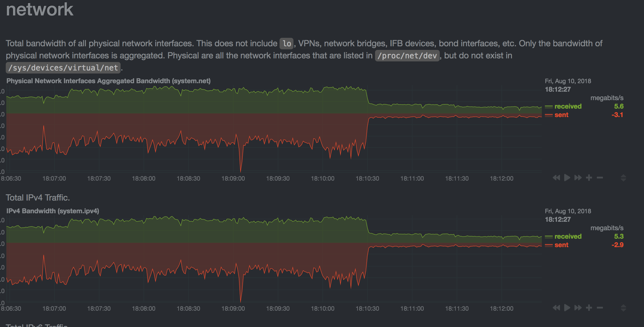Click the system.net legend date Fri, Aug 10, 2018
This screenshot has height=327, width=644.
click(x=568, y=81)
